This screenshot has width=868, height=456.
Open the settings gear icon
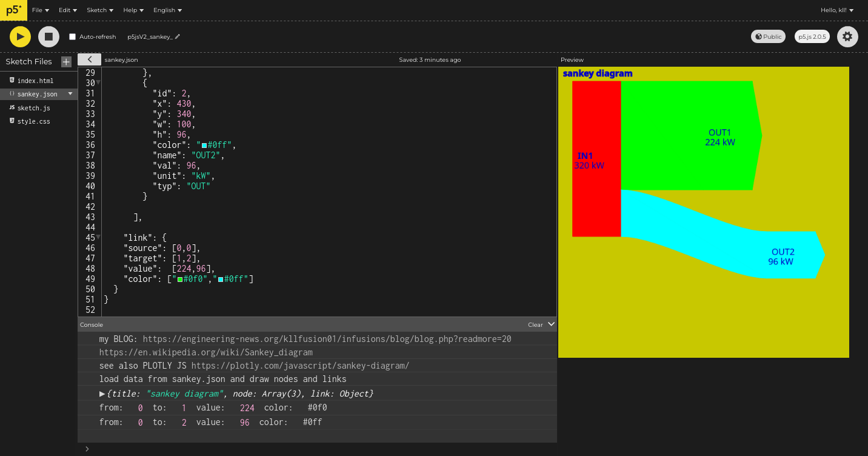tap(847, 36)
